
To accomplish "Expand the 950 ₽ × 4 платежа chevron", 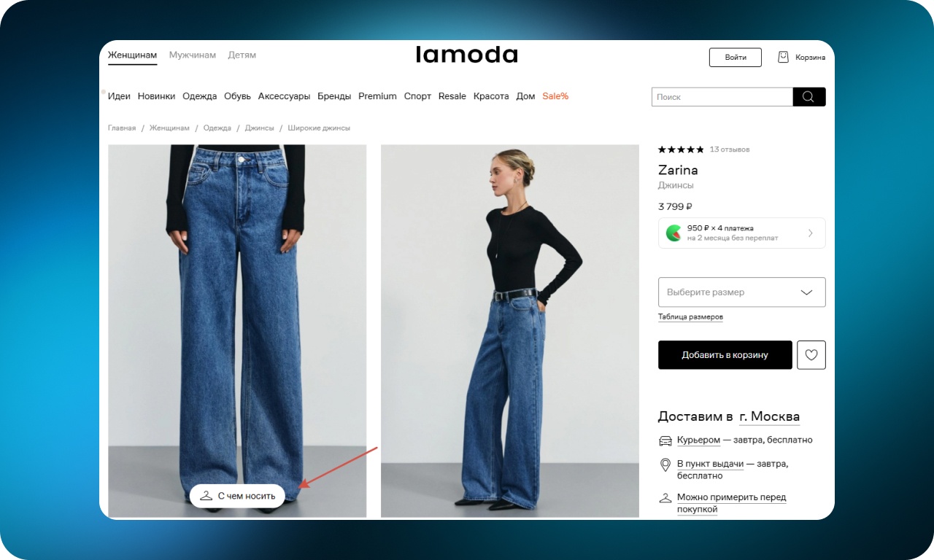I will click(x=811, y=233).
